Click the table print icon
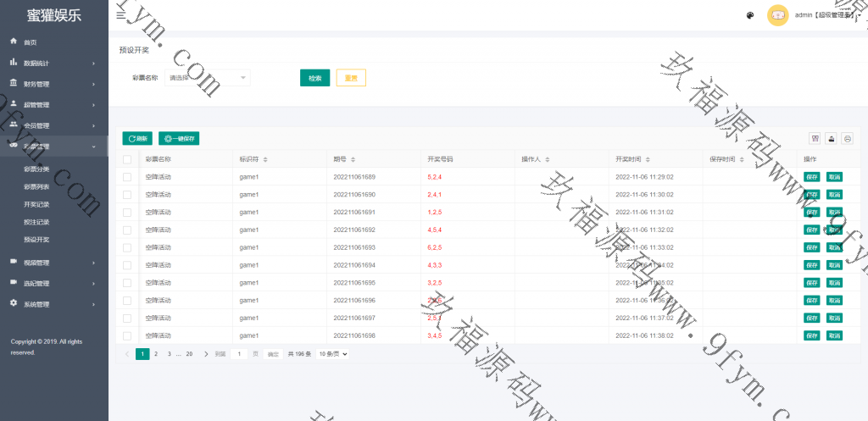Image resolution: width=868 pixels, height=421 pixels. click(x=847, y=138)
